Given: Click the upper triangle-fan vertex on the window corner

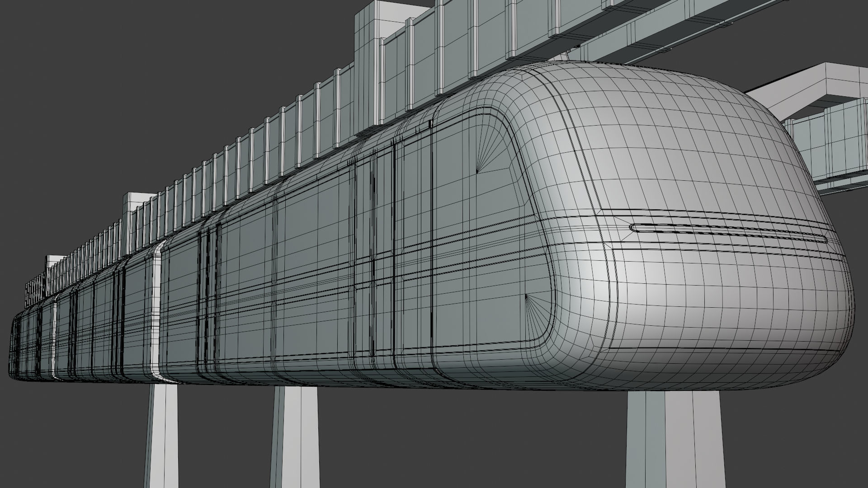Looking at the screenshot, I should pyautogui.click(x=477, y=172).
